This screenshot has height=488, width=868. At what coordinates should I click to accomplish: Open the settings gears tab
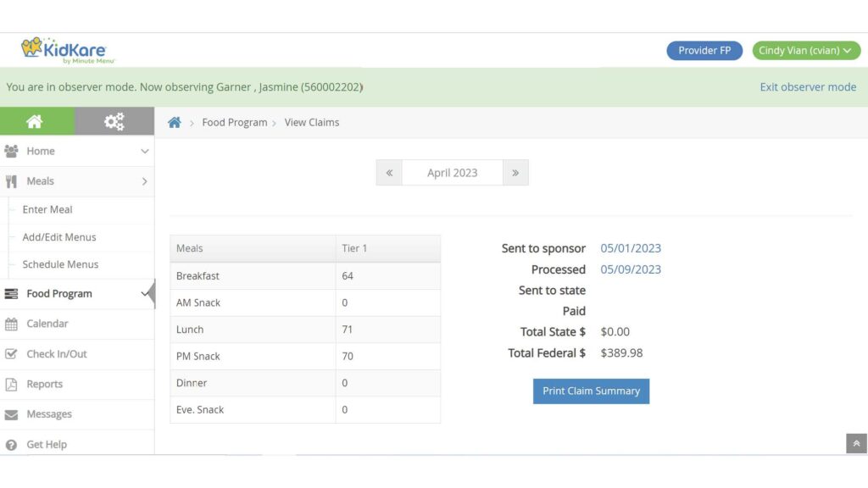114,121
